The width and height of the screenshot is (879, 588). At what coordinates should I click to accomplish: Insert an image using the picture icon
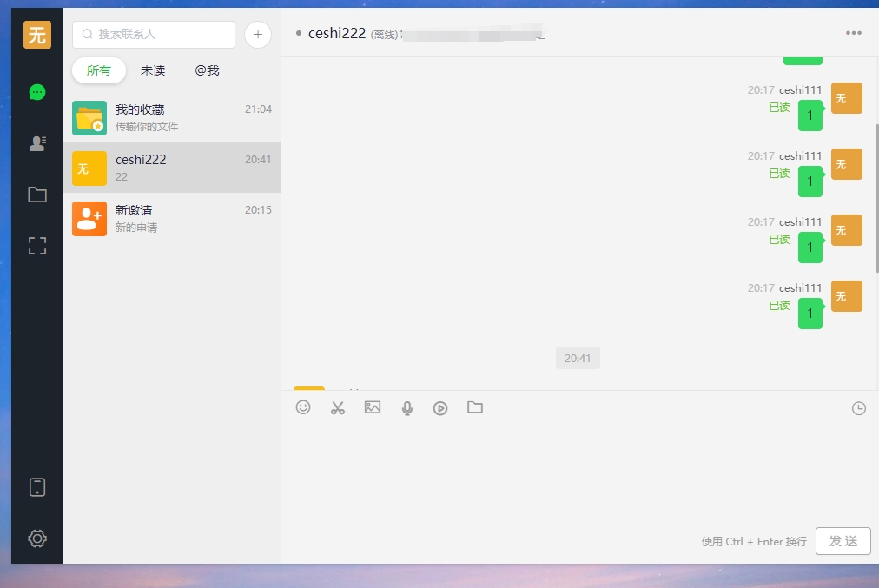[x=373, y=407]
